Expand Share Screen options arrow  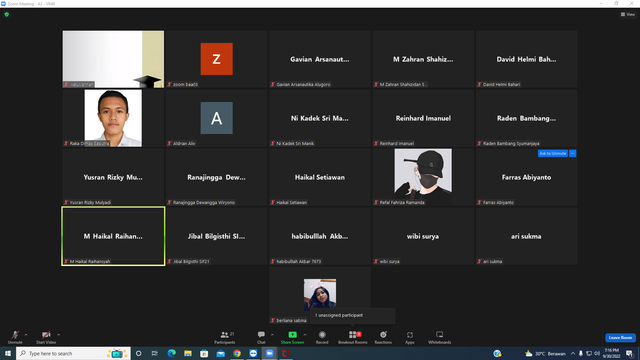[x=305, y=335]
